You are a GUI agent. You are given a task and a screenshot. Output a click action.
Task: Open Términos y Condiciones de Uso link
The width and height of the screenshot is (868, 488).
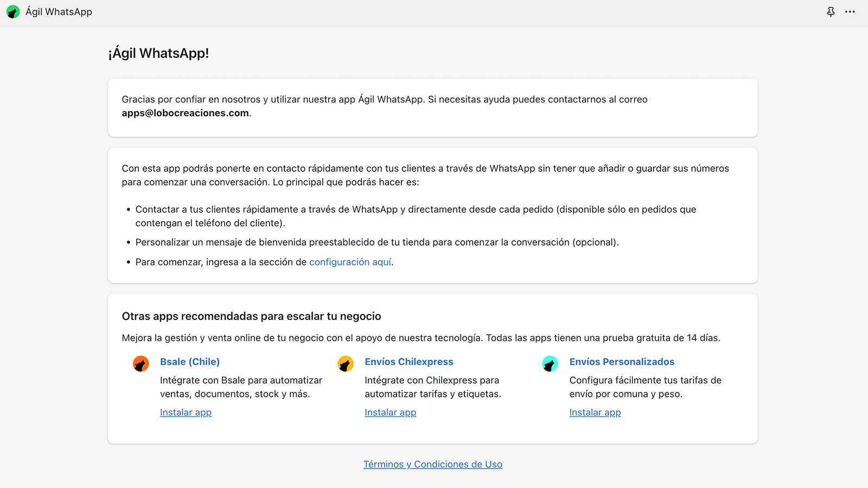click(433, 464)
